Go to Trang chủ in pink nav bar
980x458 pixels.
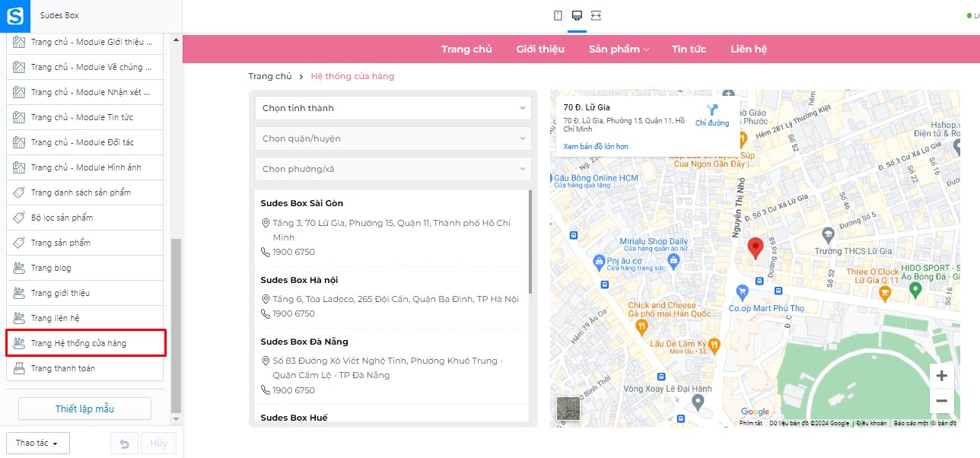pyautogui.click(x=466, y=49)
